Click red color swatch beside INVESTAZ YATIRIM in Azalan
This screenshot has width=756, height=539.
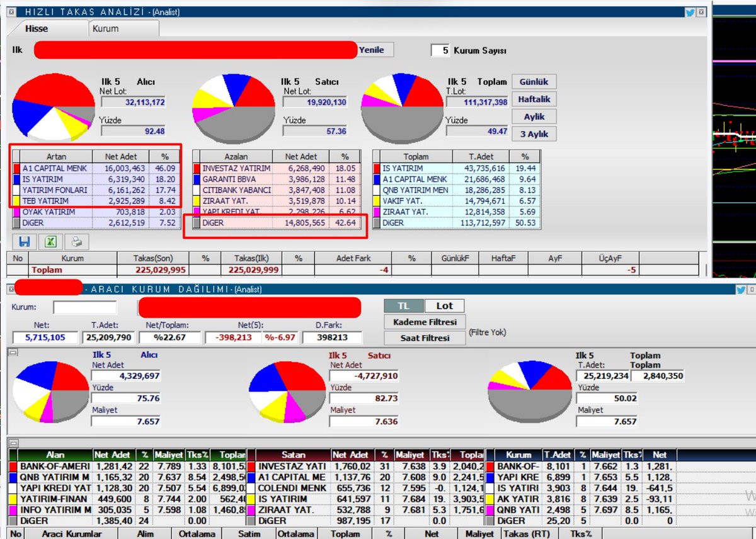[x=196, y=168]
